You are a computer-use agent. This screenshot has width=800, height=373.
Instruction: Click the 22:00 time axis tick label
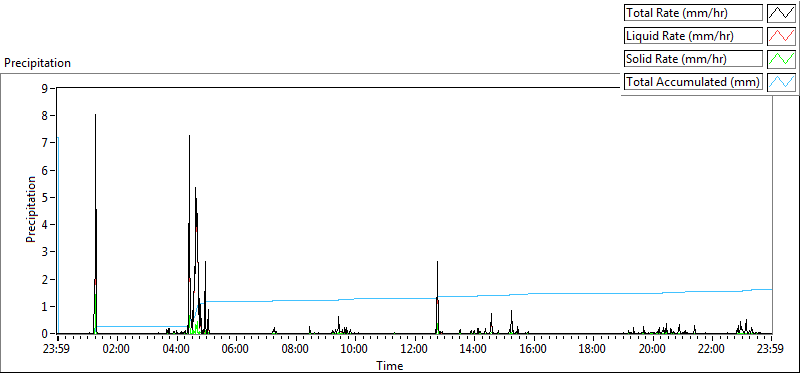(712, 350)
